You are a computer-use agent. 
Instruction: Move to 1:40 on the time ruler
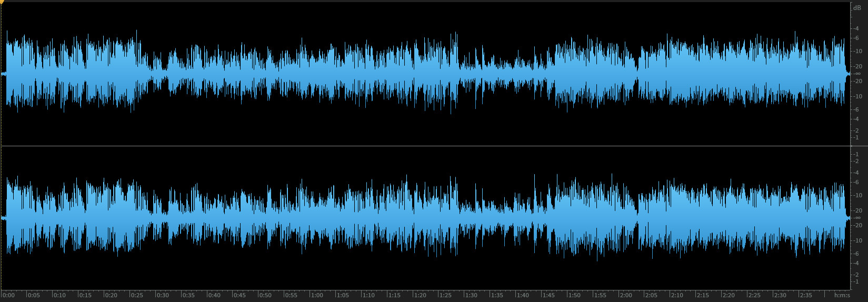(523, 295)
